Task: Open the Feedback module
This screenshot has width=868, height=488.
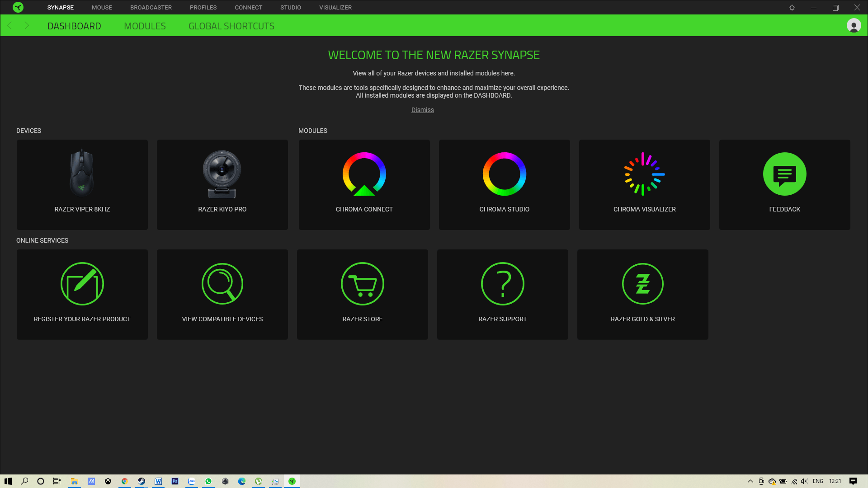Action: coord(785,185)
